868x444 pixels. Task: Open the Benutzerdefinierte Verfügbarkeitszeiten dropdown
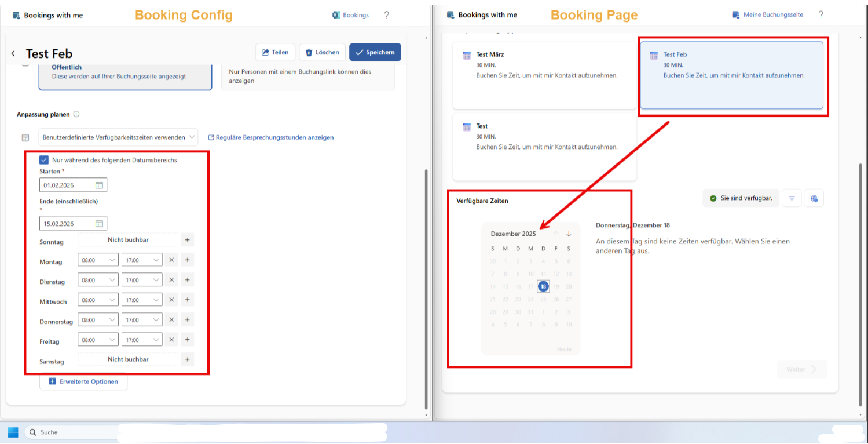coord(118,137)
